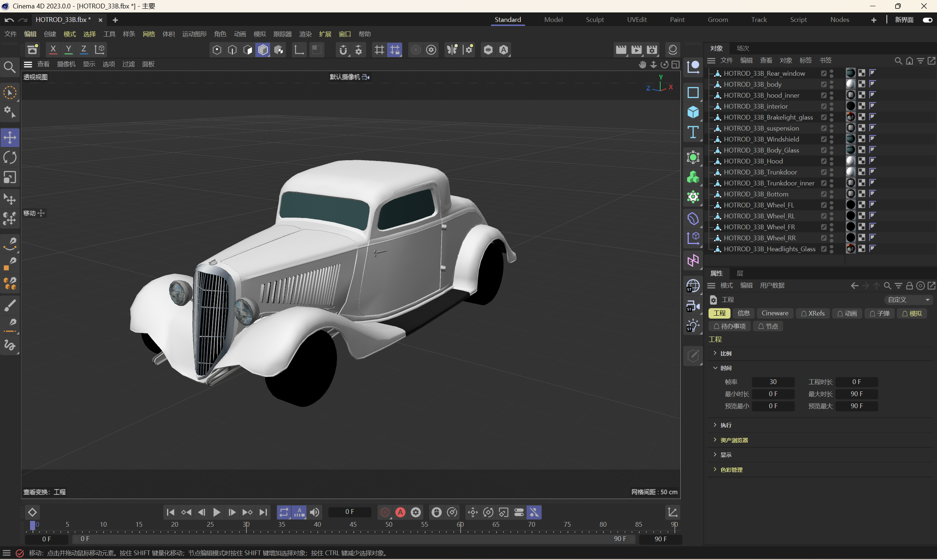Open the 自定义 dropdown

click(908, 300)
